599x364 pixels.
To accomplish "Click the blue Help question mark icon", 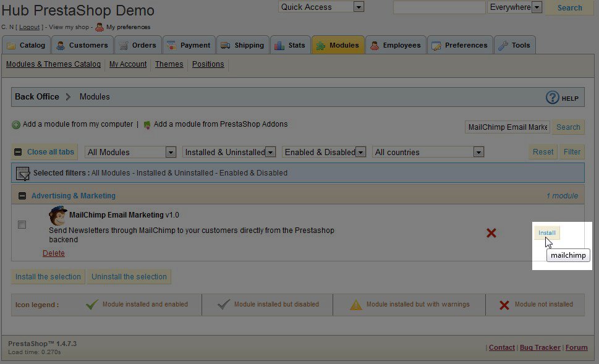I will [552, 98].
